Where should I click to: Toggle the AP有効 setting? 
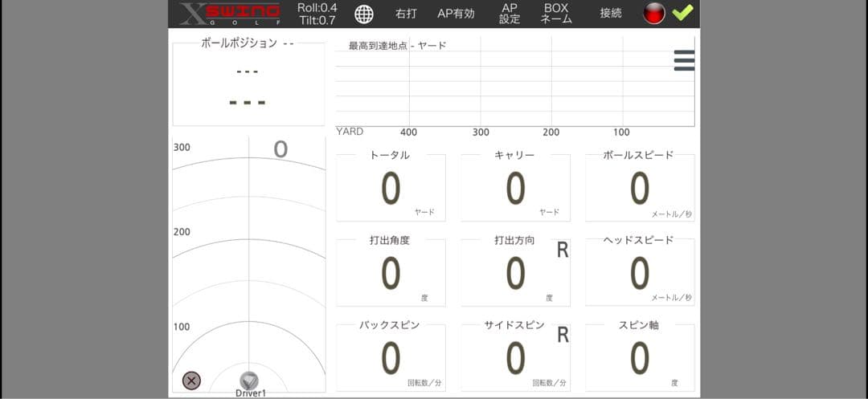(456, 14)
